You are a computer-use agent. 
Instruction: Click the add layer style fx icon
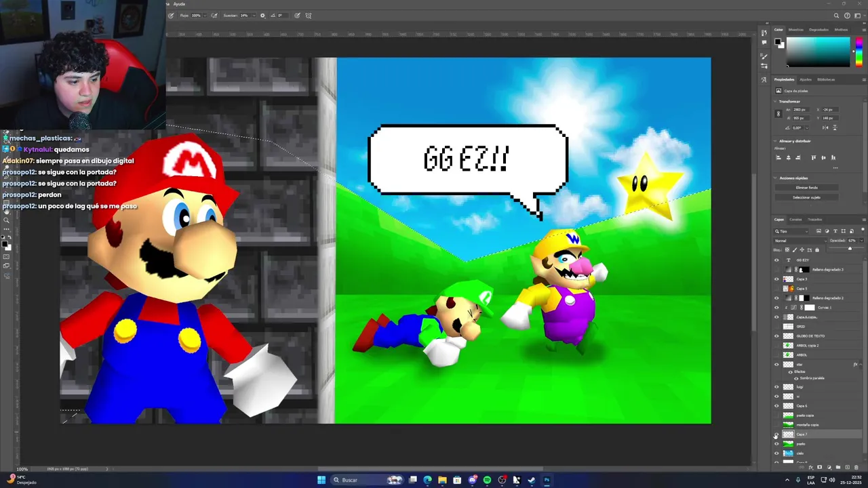811,468
